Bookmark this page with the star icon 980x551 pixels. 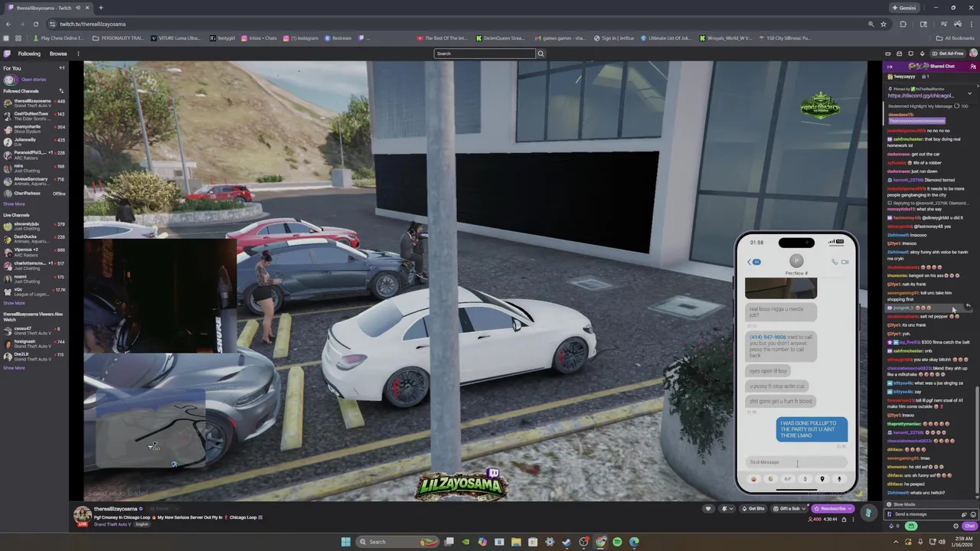[883, 24]
